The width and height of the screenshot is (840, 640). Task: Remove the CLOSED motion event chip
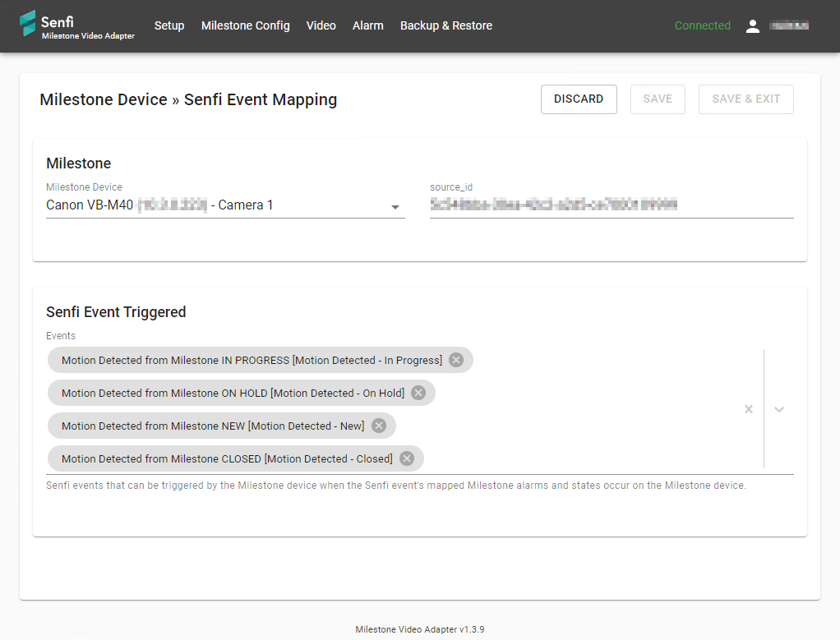(407, 458)
